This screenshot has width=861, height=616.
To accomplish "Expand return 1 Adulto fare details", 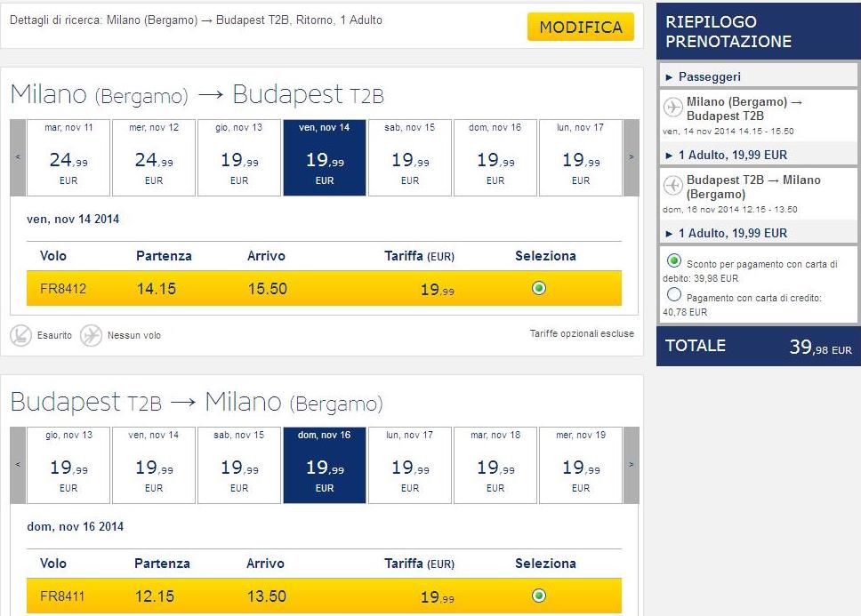I will coord(726,233).
